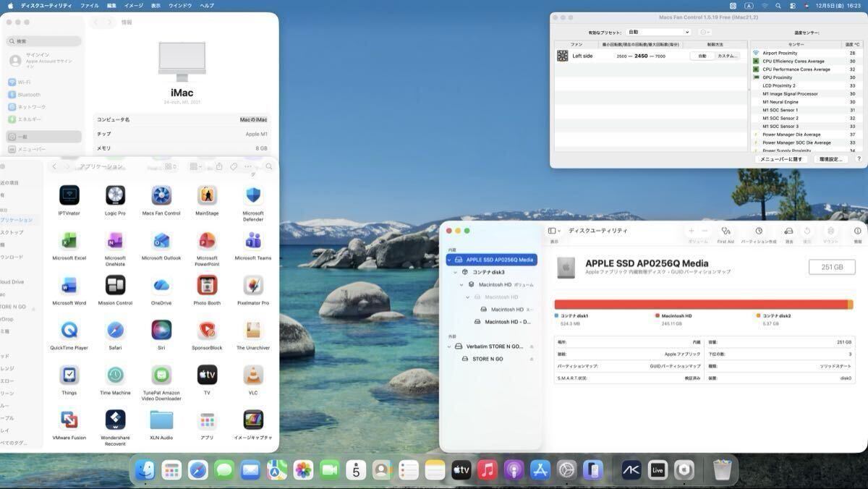
Task: Click the Microsoft Excel app icon
Action: point(69,241)
